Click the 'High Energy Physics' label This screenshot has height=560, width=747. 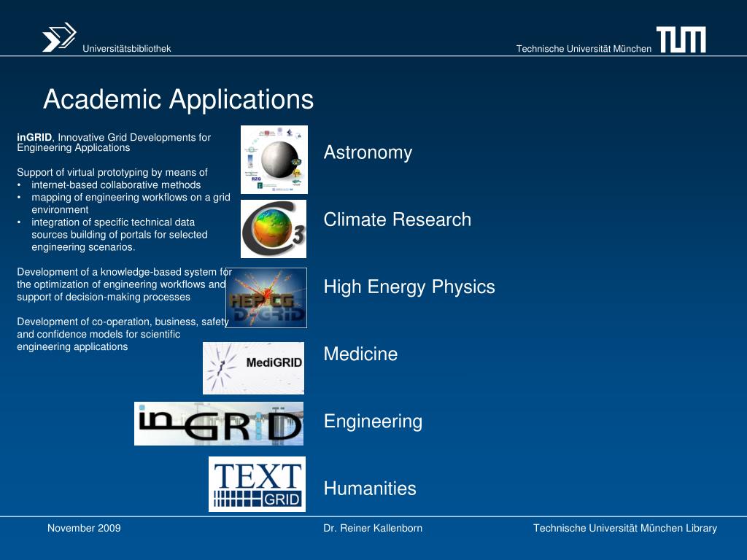409,287
